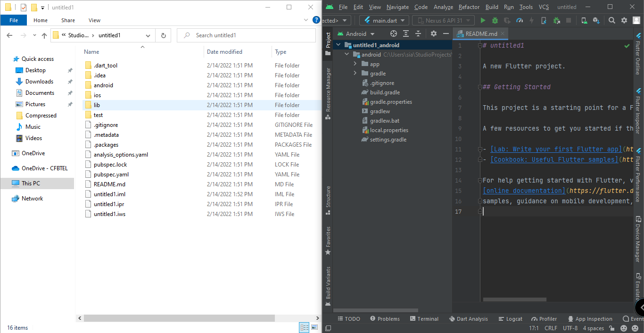This screenshot has width=644, height=333.
Task: Click Select Opened File target icon
Action: tap(394, 33)
